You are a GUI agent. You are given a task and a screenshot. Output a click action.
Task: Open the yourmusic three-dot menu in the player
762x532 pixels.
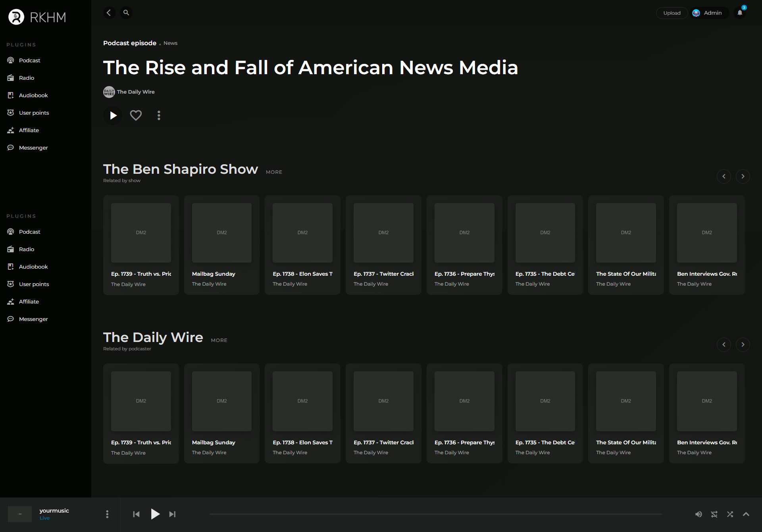tap(107, 514)
